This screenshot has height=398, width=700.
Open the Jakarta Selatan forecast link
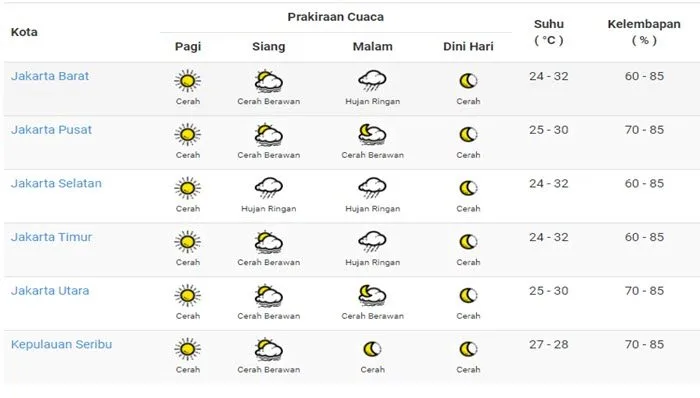(56, 183)
